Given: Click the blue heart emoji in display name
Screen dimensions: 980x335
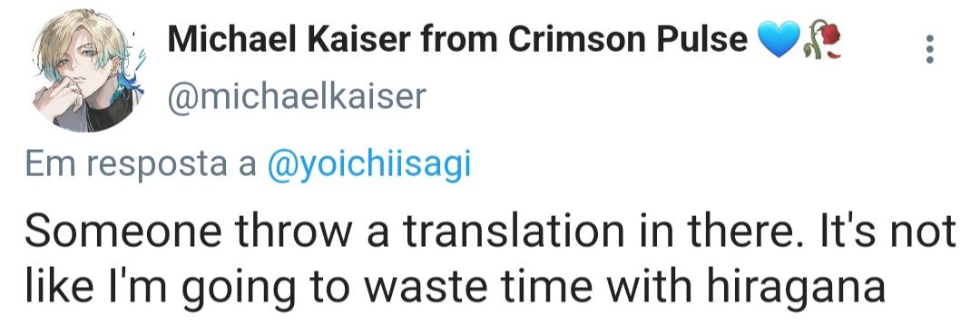Looking at the screenshot, I should pos(779,40).
